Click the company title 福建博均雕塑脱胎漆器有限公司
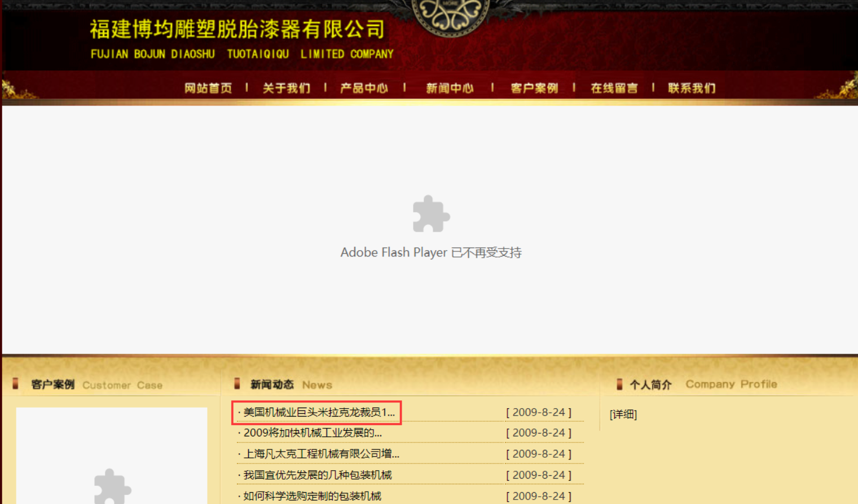Screen dimensions: 858x504 [237, 29]
